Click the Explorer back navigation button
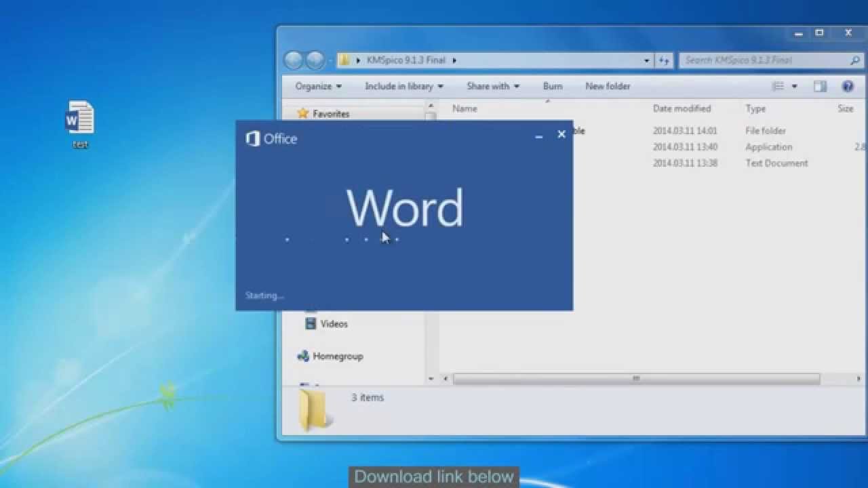The height and width of the screenshot is (488, 868). pyautogui.click(x=294, y=60)
